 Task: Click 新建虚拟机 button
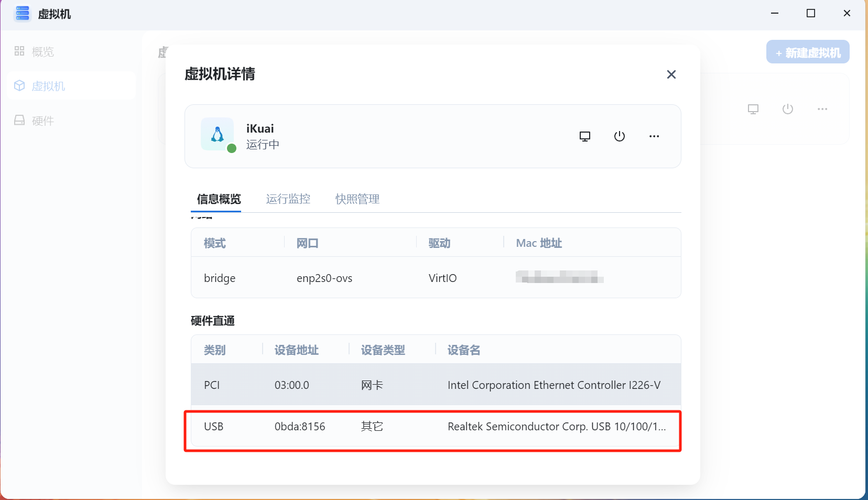(x=808, y=52)
